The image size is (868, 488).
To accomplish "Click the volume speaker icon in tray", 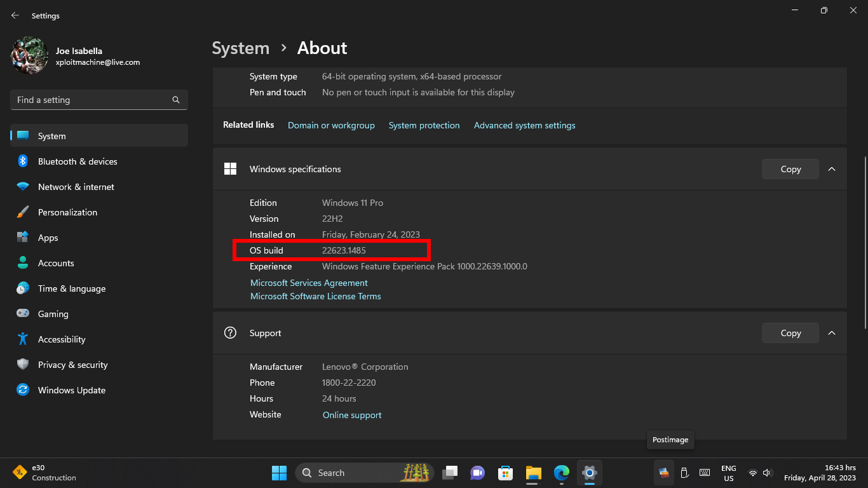I will tap(767, 473).
